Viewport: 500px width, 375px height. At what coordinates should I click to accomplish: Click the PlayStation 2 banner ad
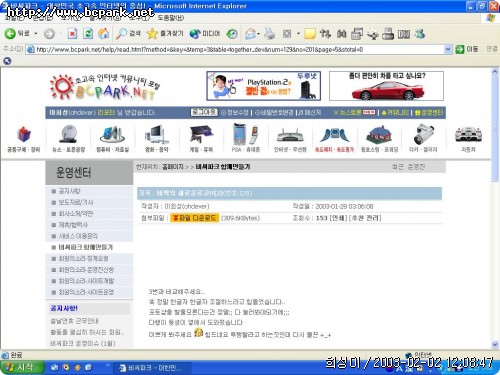(264, 86)
